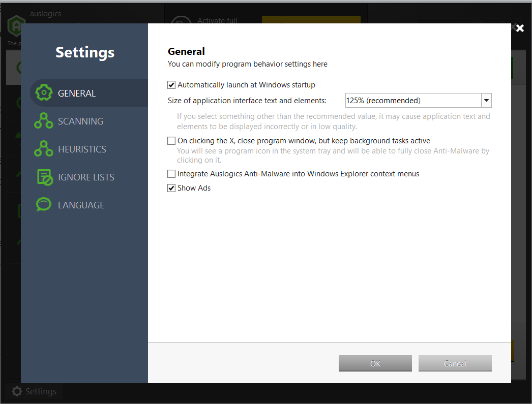Open Heuristics settings using its sidebar icon
Image resolution: width=532 pixels, height=404 pixels.
click(44, 148)
